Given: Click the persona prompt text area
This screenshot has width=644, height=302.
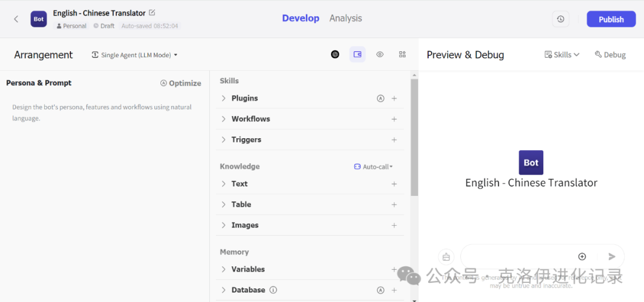Looking at the screenshot, I should point(105,113).
